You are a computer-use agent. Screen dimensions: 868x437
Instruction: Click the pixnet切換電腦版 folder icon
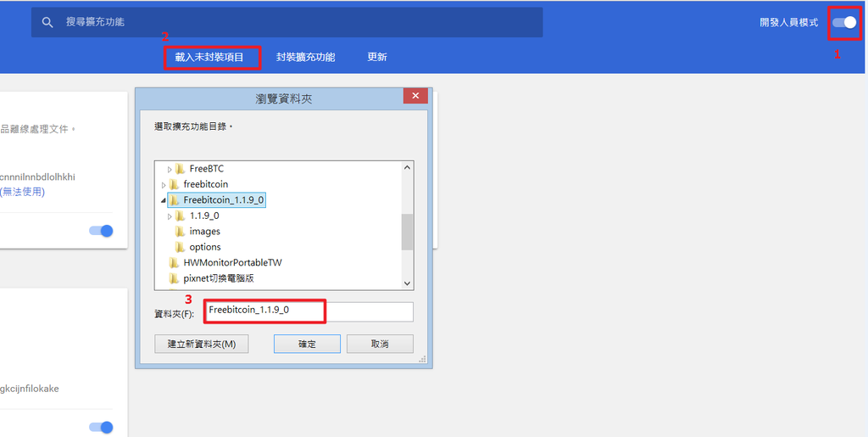pos(173,278)
